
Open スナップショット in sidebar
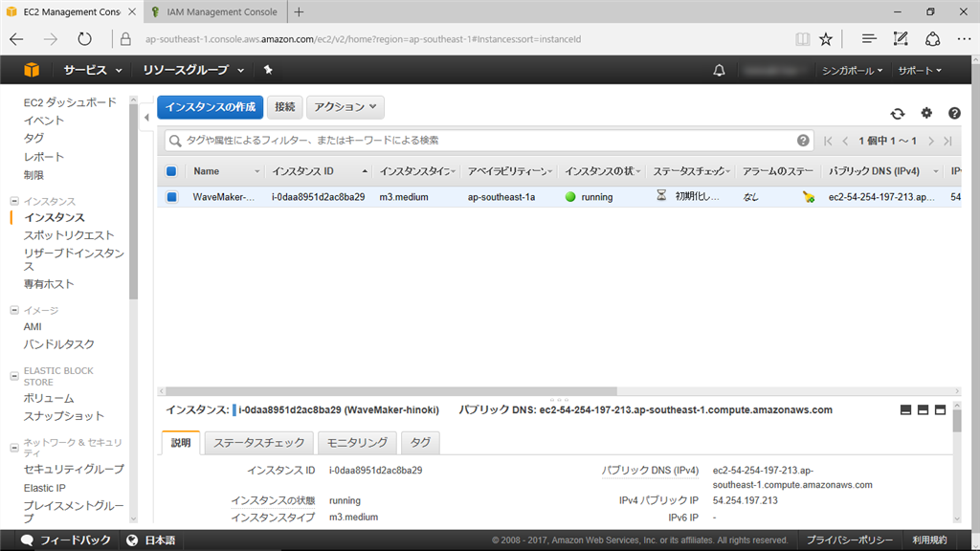[x=64, y=416]
